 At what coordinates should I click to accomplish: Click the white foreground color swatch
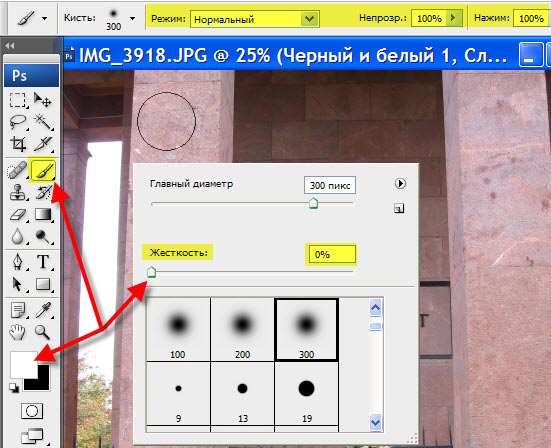24,364
